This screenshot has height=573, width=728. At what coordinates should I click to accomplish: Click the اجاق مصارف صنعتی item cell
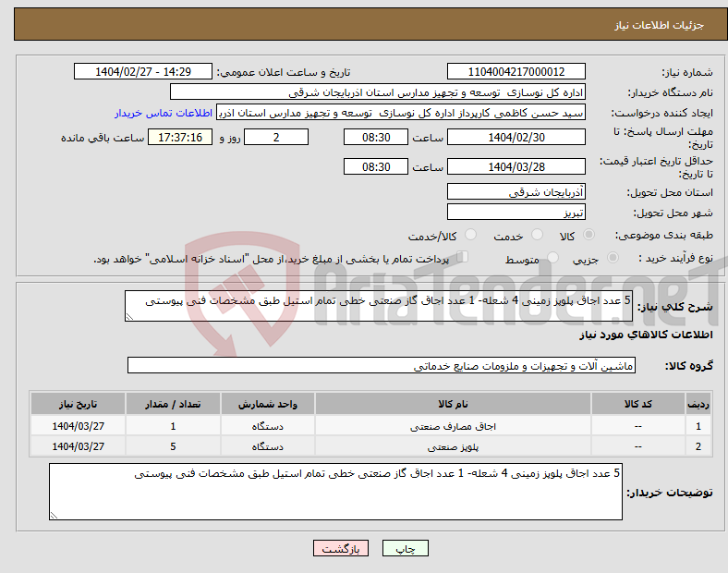(453, 426)
